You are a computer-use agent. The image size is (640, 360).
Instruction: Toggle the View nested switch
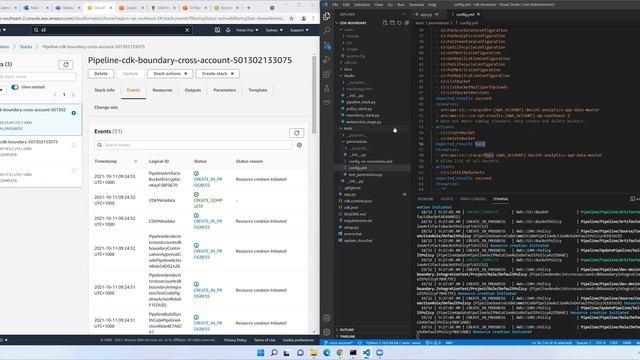15,87
